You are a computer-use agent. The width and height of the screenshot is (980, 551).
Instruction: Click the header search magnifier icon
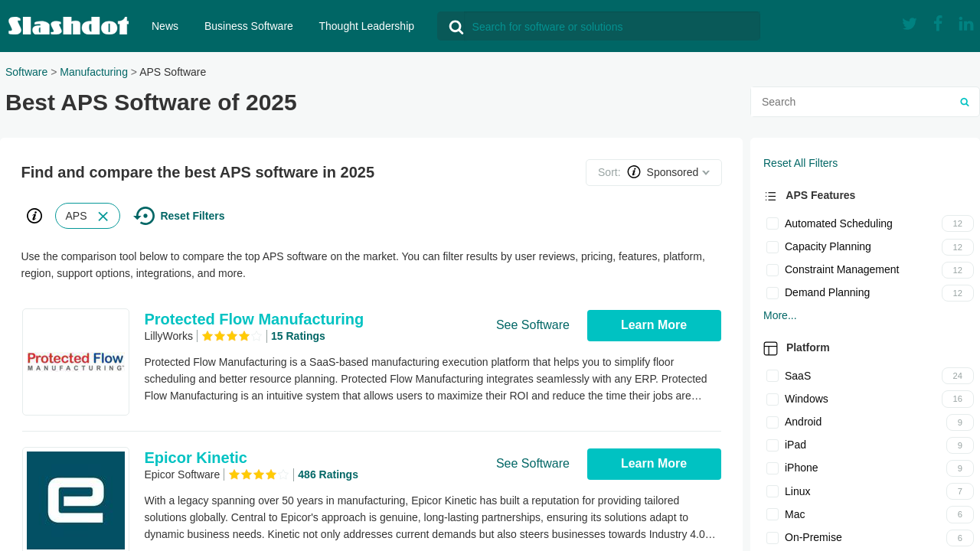pyautogui.click(x=456, y=28)
